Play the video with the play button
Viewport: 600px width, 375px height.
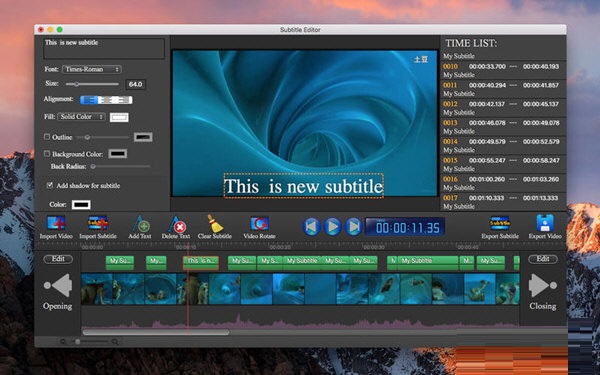tap(333, 227)
